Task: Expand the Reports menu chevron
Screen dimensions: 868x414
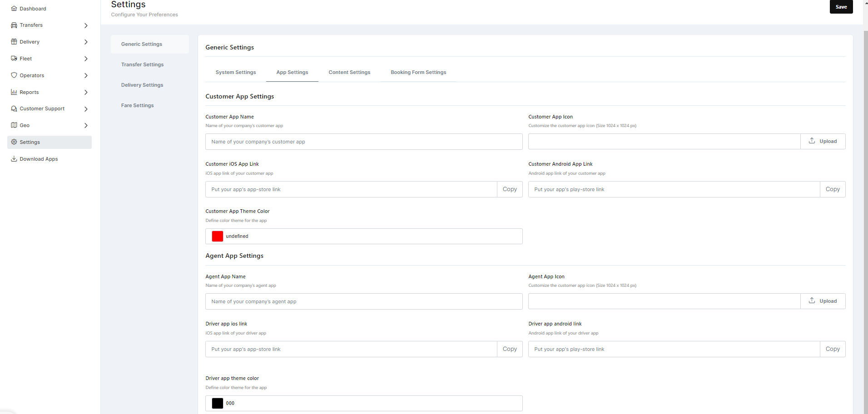Action: click(x=86, y=92)
